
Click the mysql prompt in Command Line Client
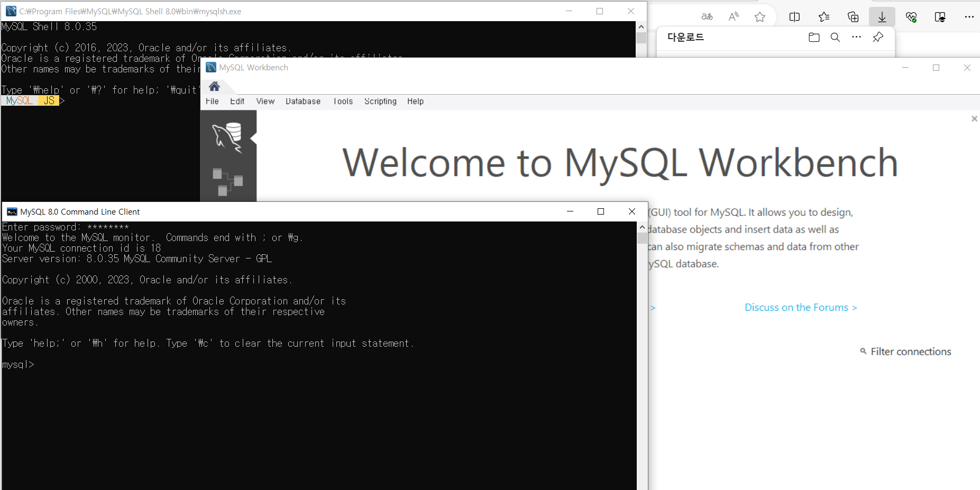(19, 364)
